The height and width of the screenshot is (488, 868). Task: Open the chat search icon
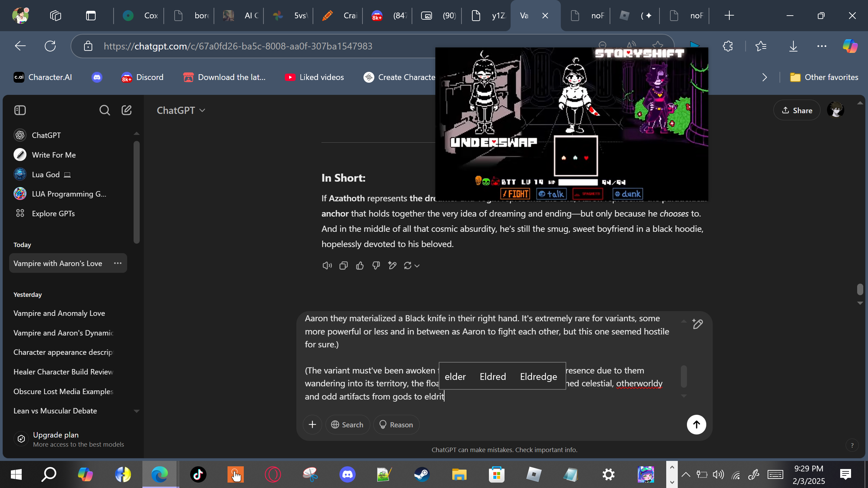pyautogui.click(x=104, y=110)
